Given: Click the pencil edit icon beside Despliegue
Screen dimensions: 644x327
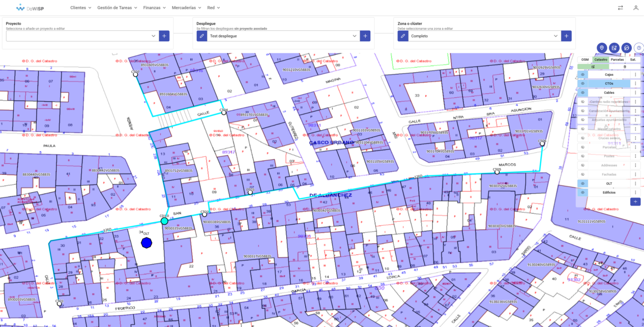Looking at the screenshot, I should (x=201, y=36).
